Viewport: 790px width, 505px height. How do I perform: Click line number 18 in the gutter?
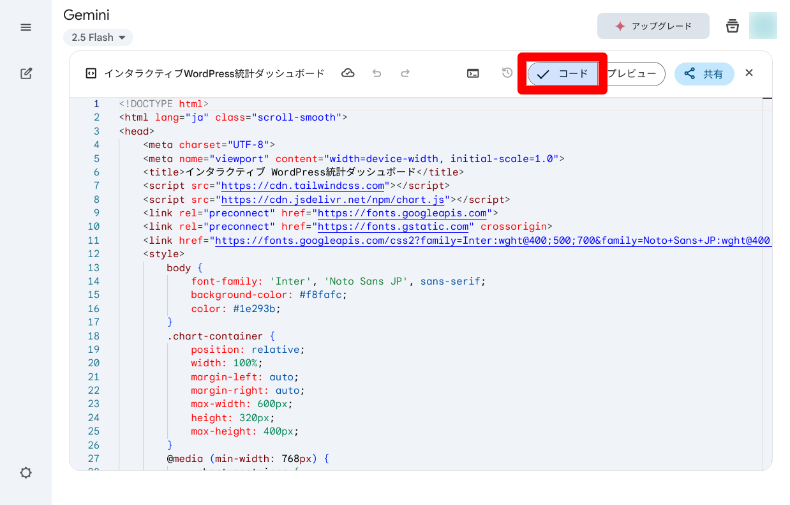[94, 336]
